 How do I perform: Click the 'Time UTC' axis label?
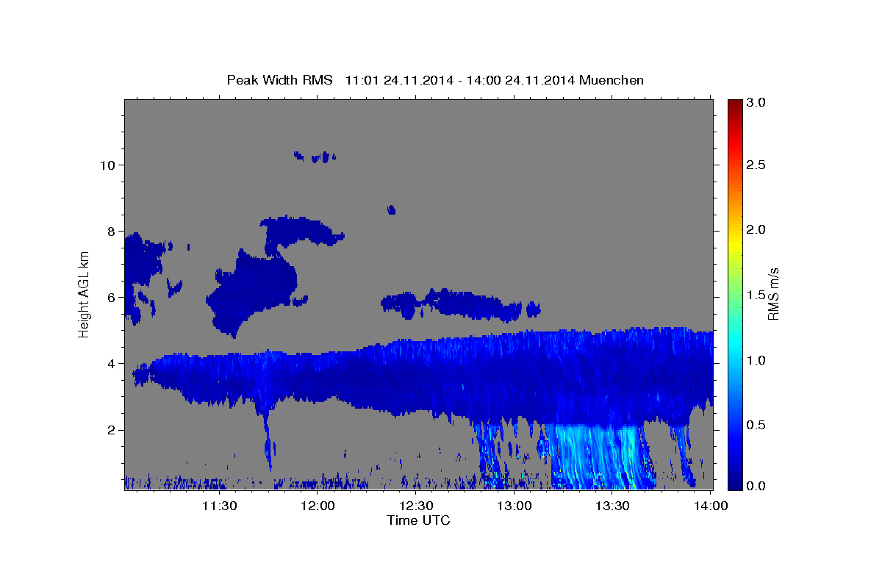pos(418,520)
